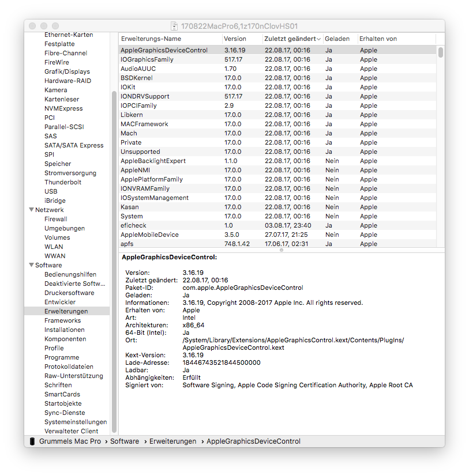This screenshot has width=469, height=476.
Task: Click the split-pane divider handle dot
Action: click(x=282, y=250)
